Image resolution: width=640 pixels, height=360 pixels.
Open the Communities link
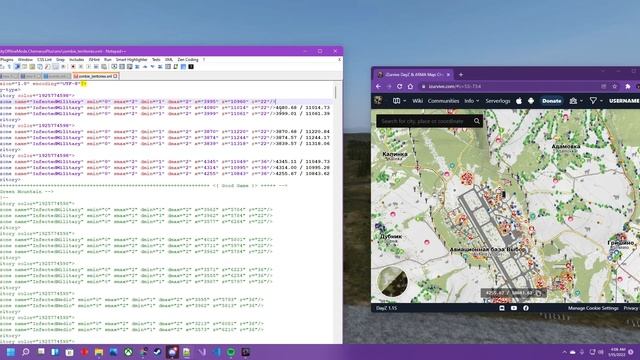click(443, 101)
